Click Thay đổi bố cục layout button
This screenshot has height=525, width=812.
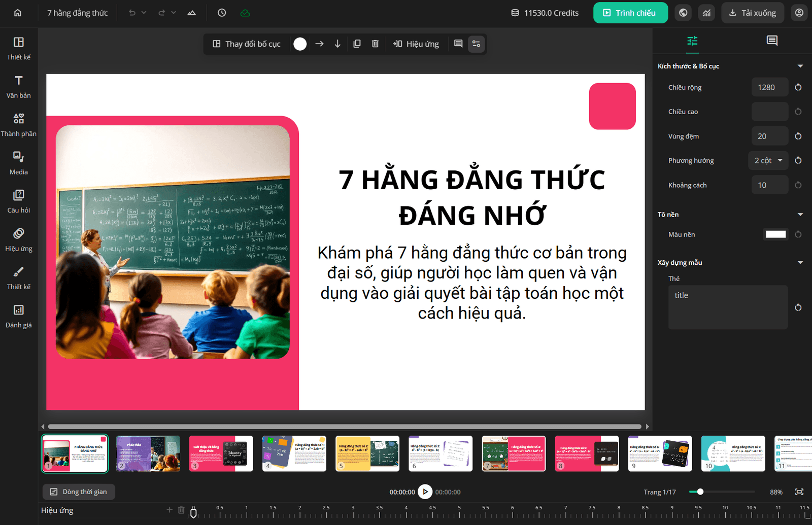[x=246, y=44]
